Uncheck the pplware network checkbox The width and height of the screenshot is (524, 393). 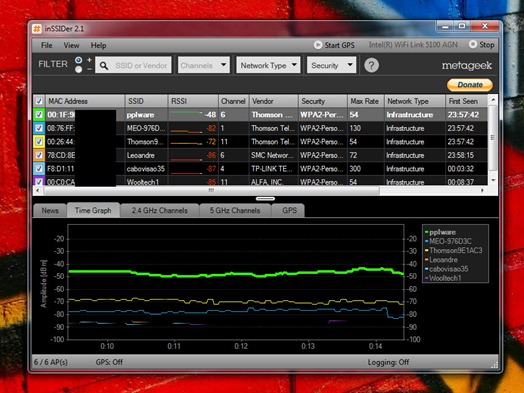pyautogui.click(x=39, y=115)
